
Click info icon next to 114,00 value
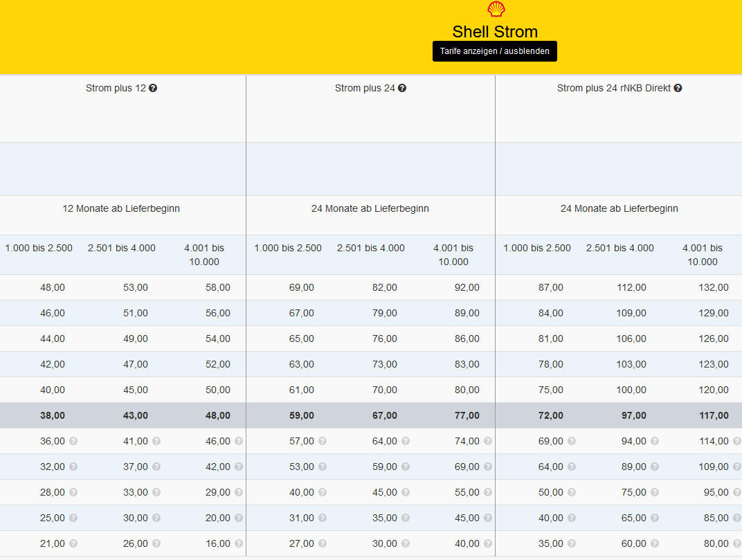coord(737,441)
